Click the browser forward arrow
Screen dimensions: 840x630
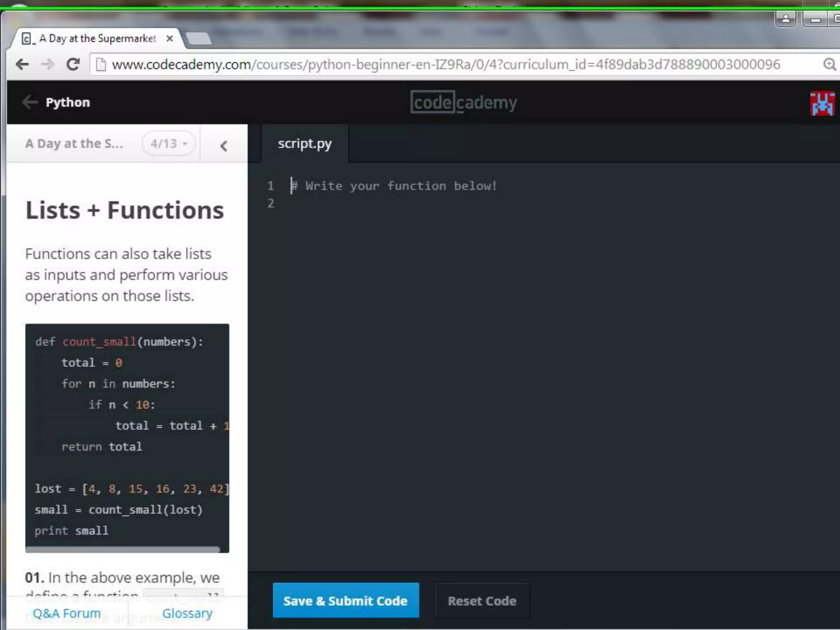click(x=48, y=64)
